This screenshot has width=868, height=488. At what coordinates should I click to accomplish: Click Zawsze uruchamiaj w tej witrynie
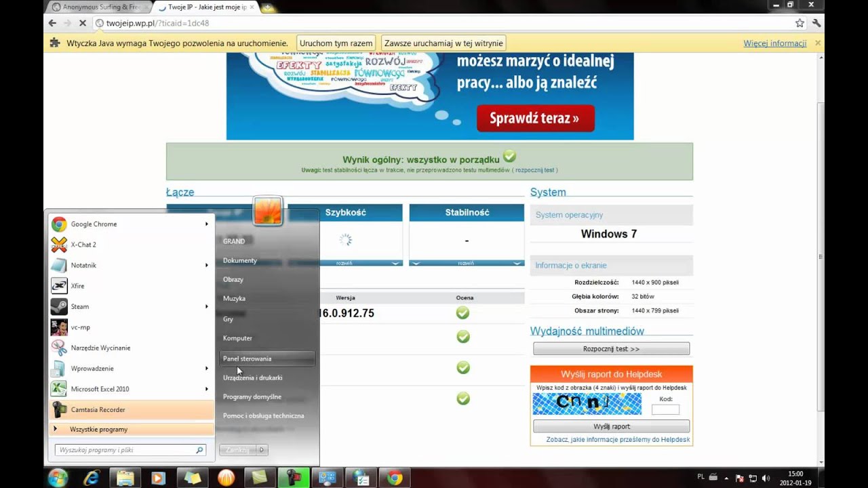tap(443, 43)
